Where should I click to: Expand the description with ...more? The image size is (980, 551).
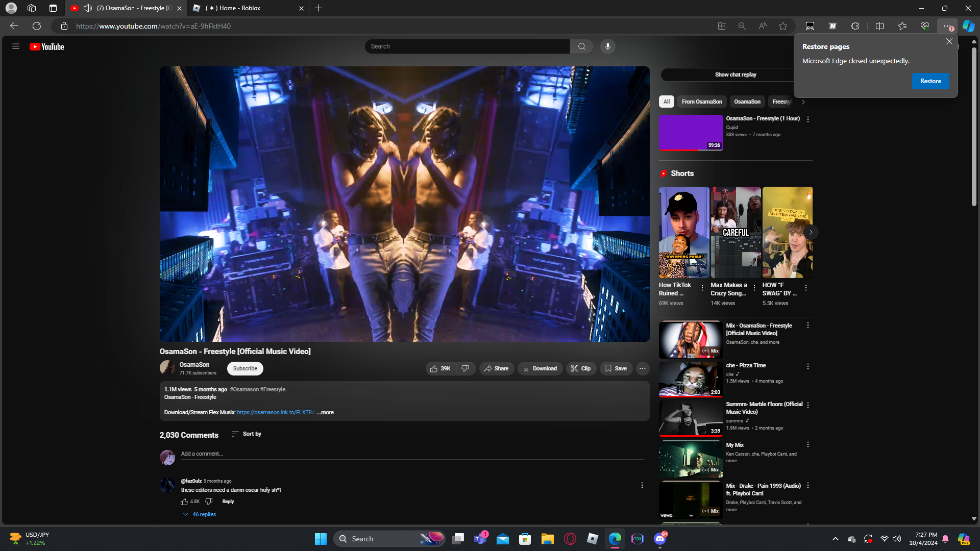tap(325, 412)
